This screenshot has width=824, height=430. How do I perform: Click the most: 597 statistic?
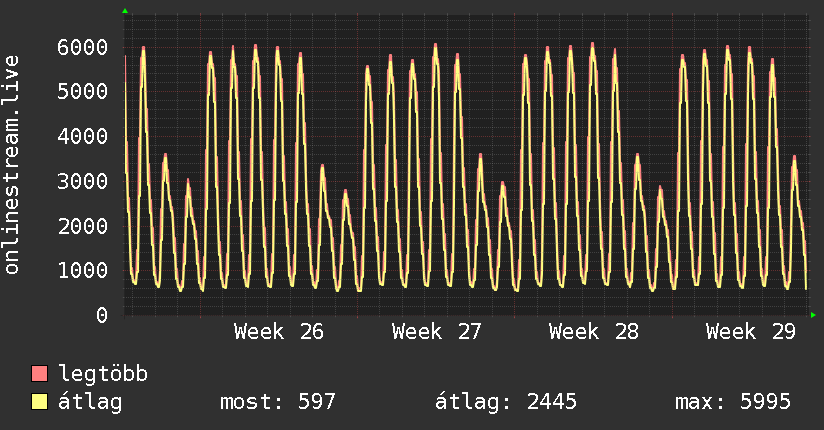(x=277, y=402)
